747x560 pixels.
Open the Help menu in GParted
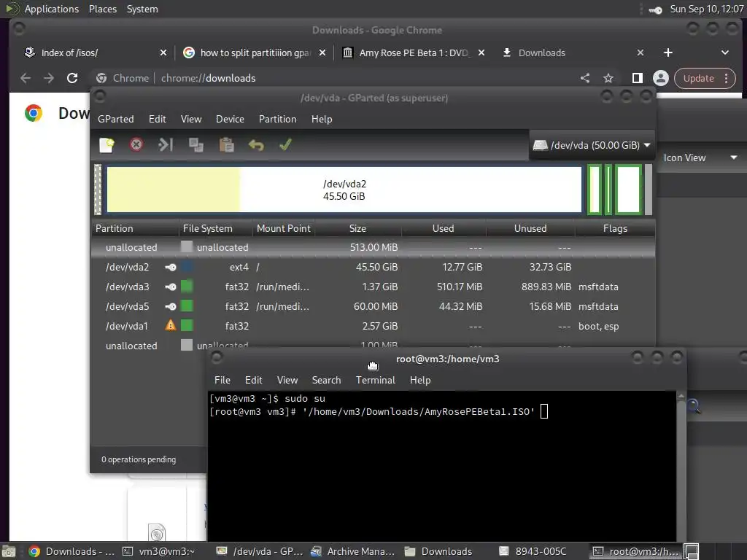coord(322,119)
